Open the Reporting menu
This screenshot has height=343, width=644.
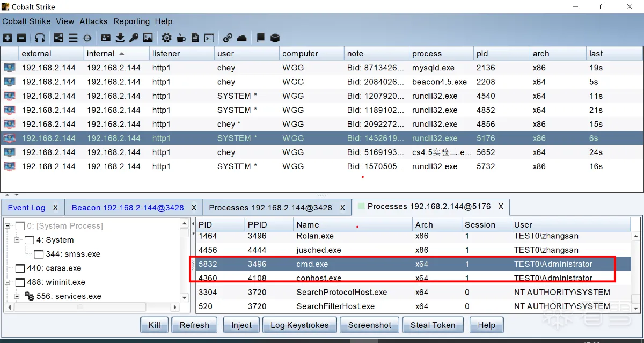(x=131, y=21)
